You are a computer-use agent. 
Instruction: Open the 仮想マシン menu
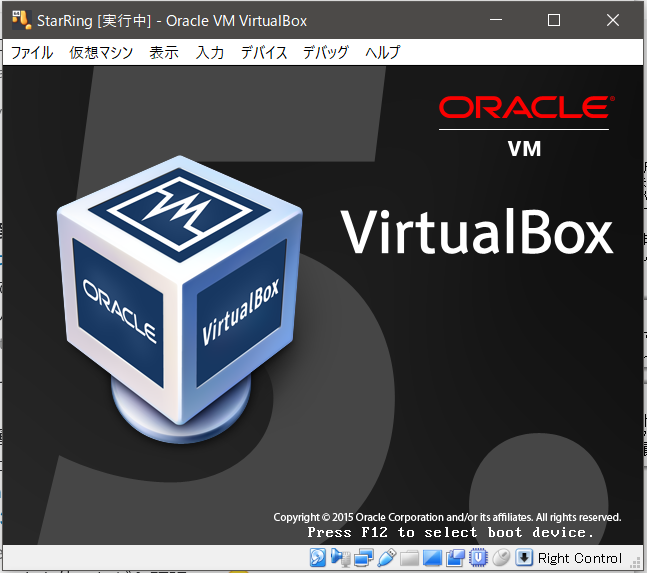(102, 53)
